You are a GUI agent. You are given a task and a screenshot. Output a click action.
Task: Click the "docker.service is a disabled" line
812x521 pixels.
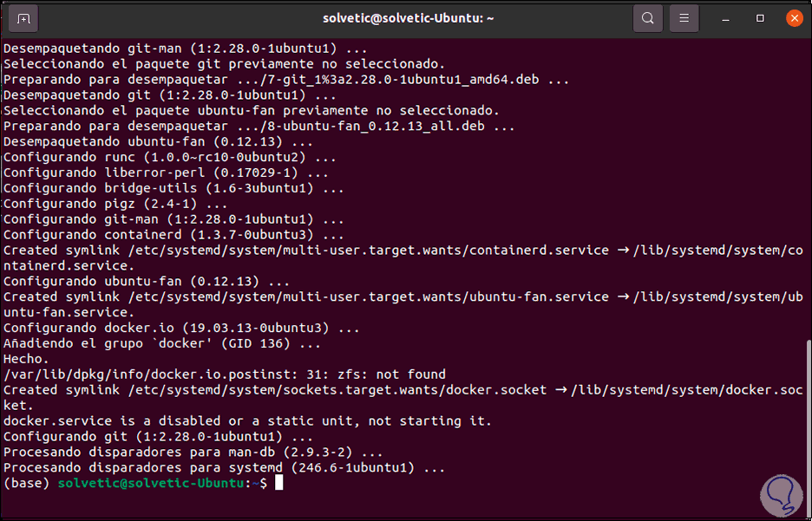247,421
